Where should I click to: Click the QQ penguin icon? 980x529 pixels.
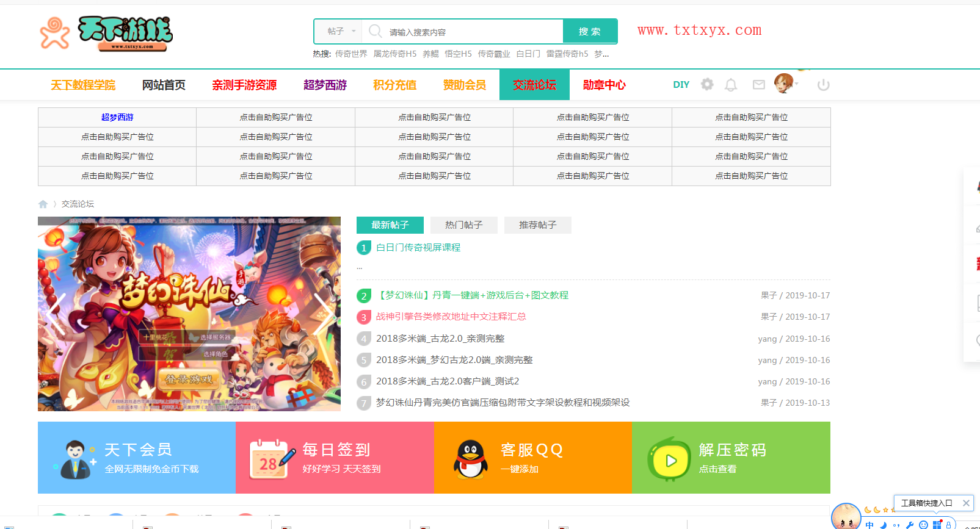(x=471, y=459)
